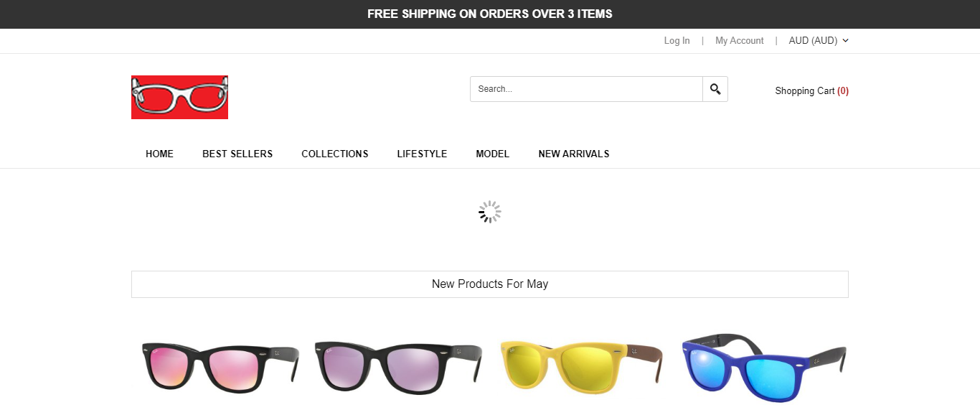Click the free shipping announcement banner
Screen dimensions: 980x415
490,14
